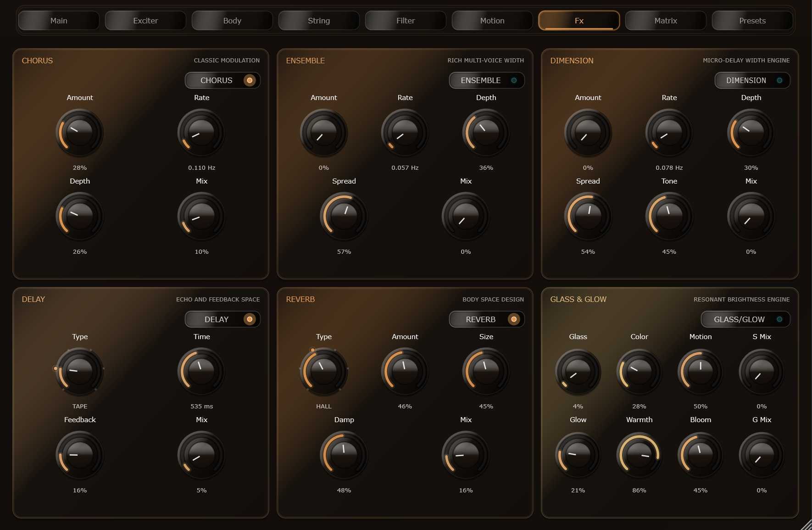The image size is (812, 530).
Task: Click the Chorus Amount knob
Action: 80,133
